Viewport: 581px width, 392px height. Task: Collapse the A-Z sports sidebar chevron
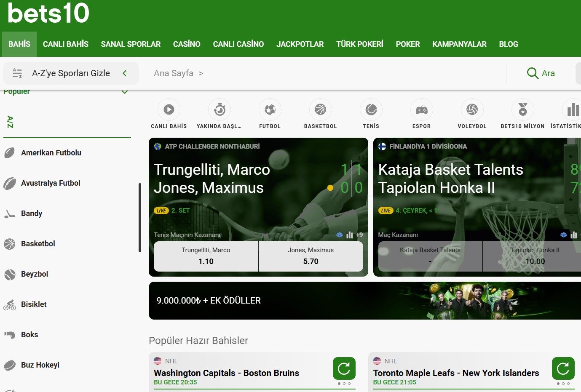[x=125, y=73]
